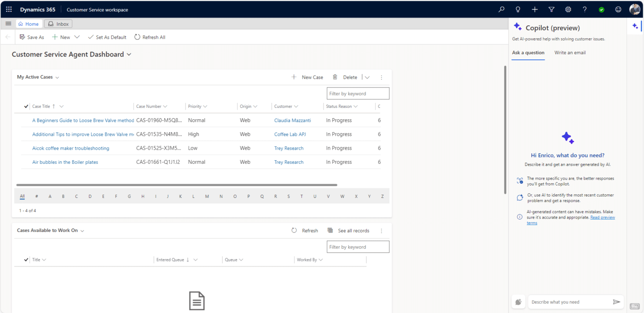Click My Active Cases keyword filter field
Viewport: 644px width, 313px height.
coord(358,93)
